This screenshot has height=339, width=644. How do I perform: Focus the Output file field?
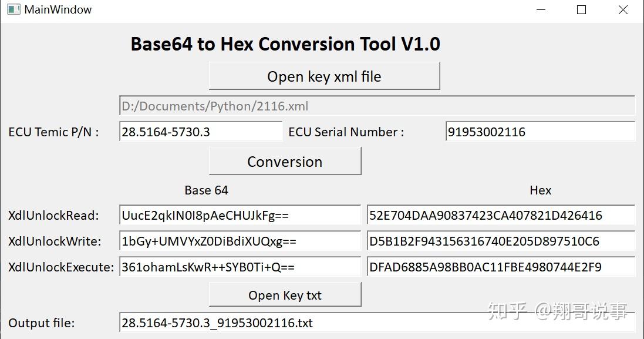(x=377, y=323)
